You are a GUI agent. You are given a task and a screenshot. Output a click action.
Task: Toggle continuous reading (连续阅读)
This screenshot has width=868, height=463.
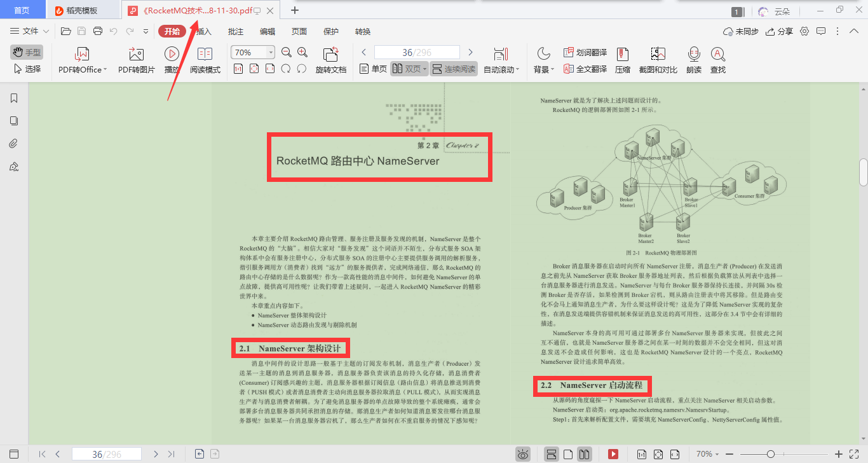tap(454, 69)
